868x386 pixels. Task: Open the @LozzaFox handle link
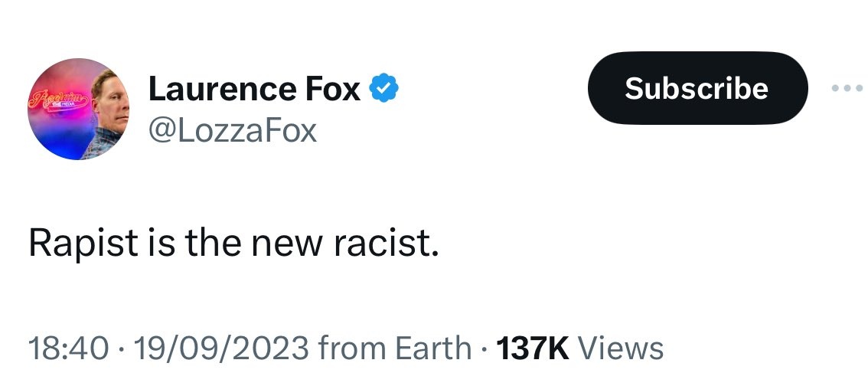[x=233, y=130]
